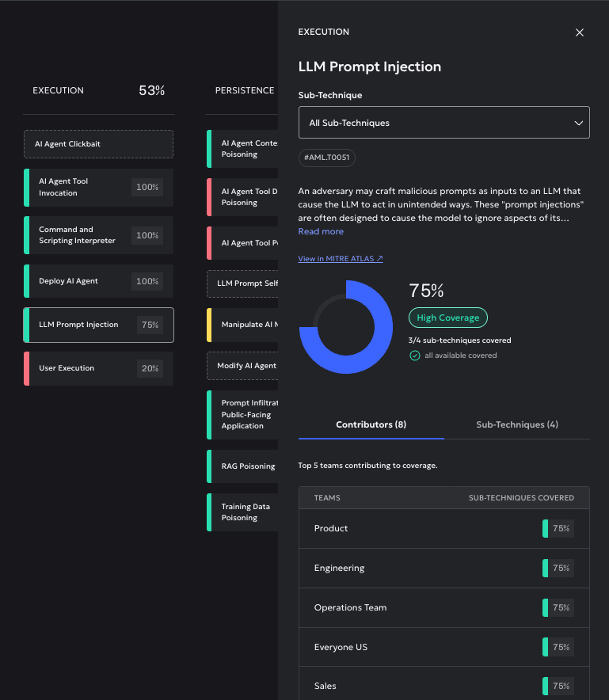
Task: Open the AI Agent Context Poisoning card
Action: coord(242,149)
